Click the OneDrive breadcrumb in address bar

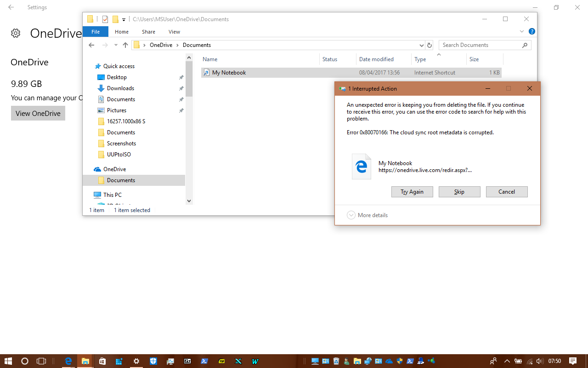[x=161, y=45]
